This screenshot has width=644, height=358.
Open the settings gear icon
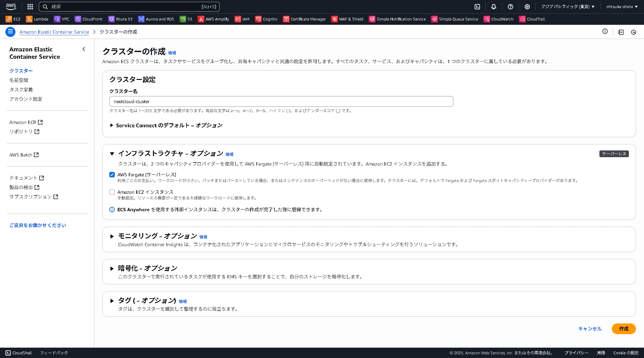pyautogui.click(x=527, y=7)
